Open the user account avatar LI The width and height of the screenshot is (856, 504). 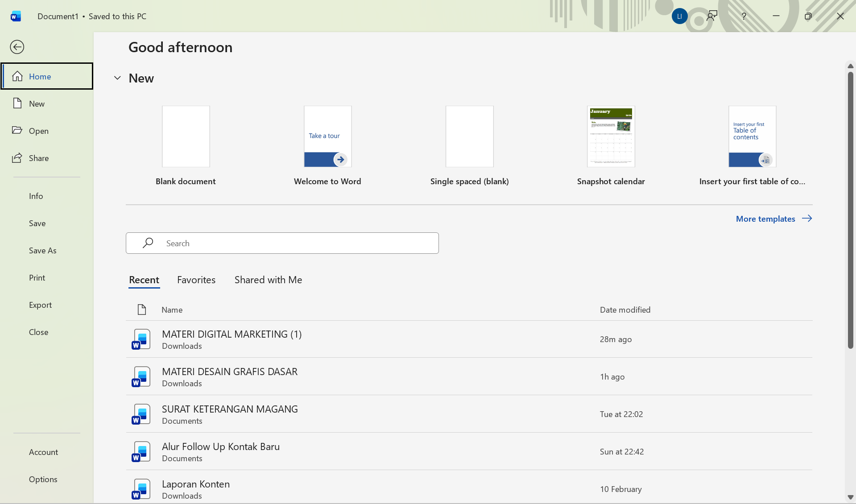click(x=679, y=16)
